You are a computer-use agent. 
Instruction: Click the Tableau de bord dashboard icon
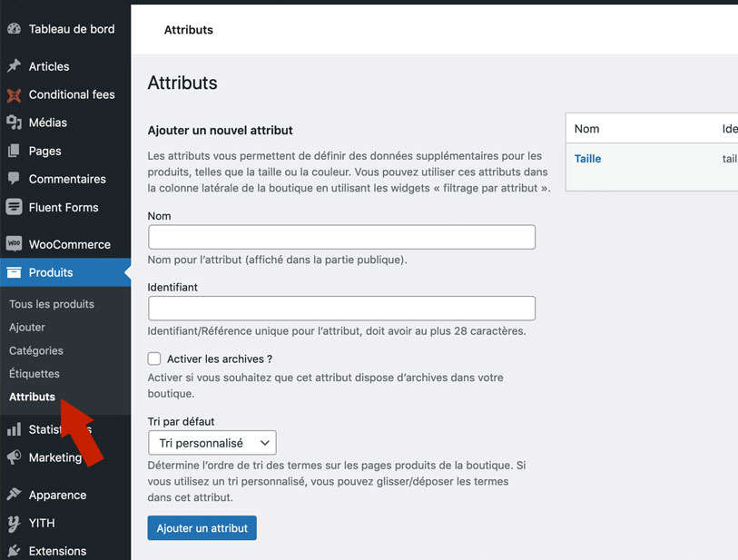(x=15, y=28)
